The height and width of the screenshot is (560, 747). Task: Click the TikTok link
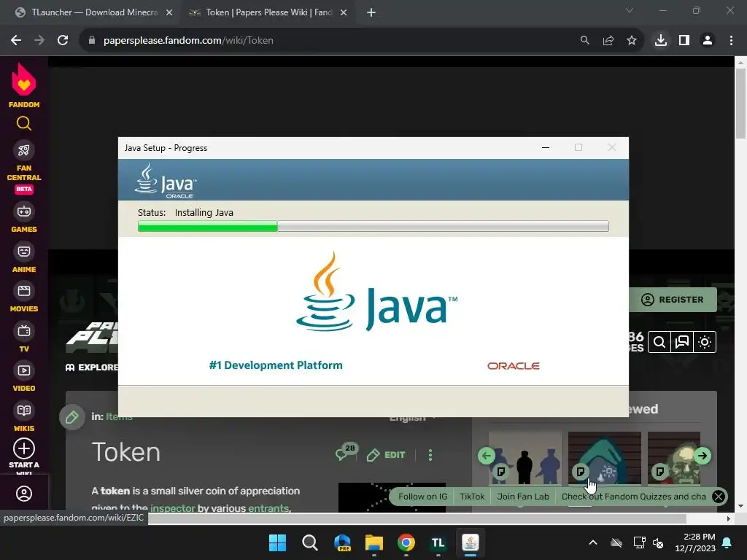(472, 497)
